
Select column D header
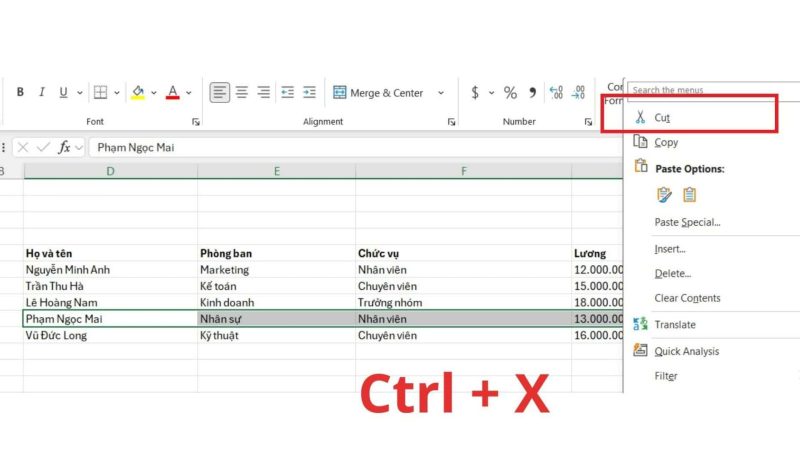tap(110, 171)
